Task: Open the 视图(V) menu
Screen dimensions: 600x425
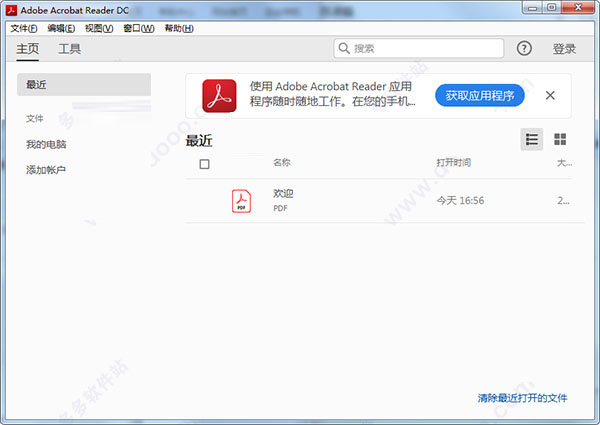Action: 99,28
